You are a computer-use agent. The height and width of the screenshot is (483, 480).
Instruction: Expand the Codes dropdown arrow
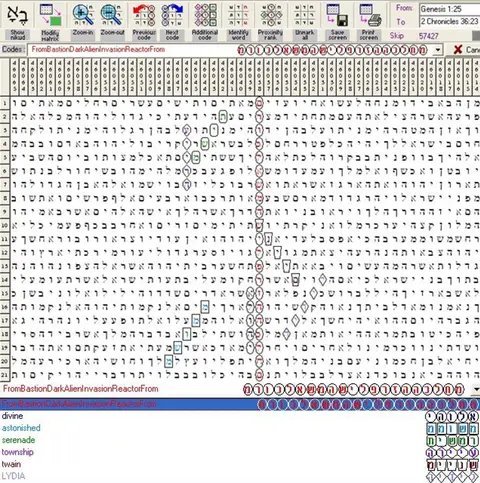(x=438, y=50)
